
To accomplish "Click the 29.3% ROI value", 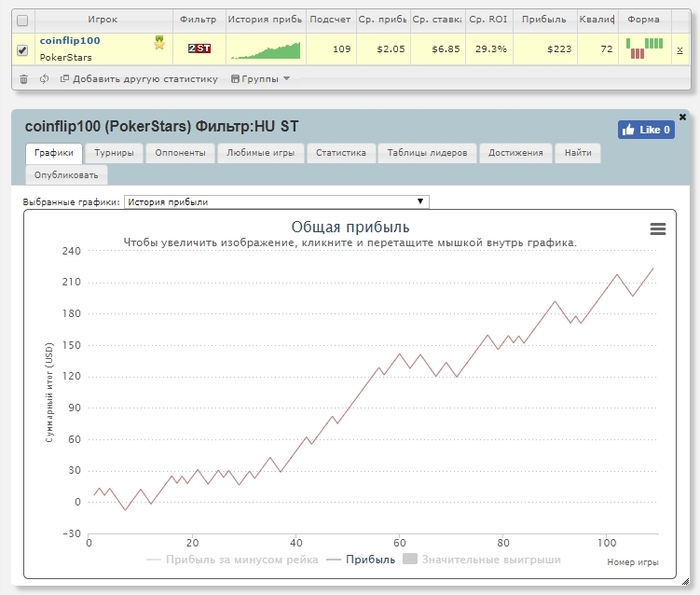I will point(491,49).
